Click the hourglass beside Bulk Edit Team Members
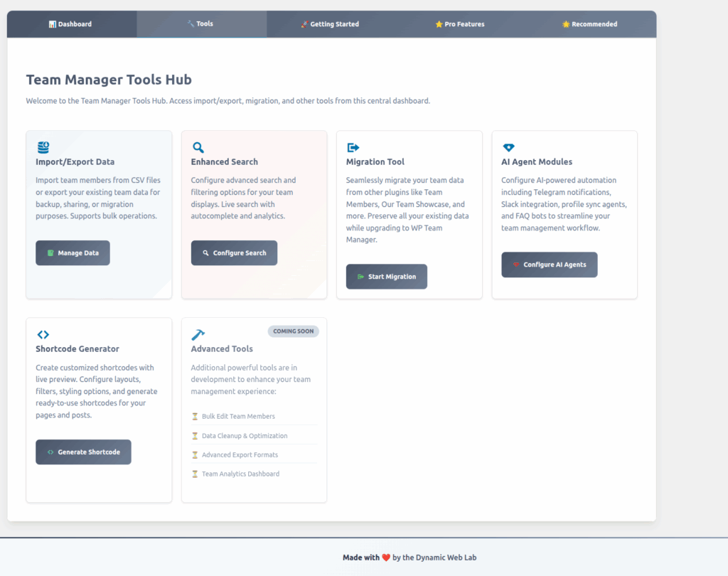Screen dimensions: 728x576 (195, 417)
